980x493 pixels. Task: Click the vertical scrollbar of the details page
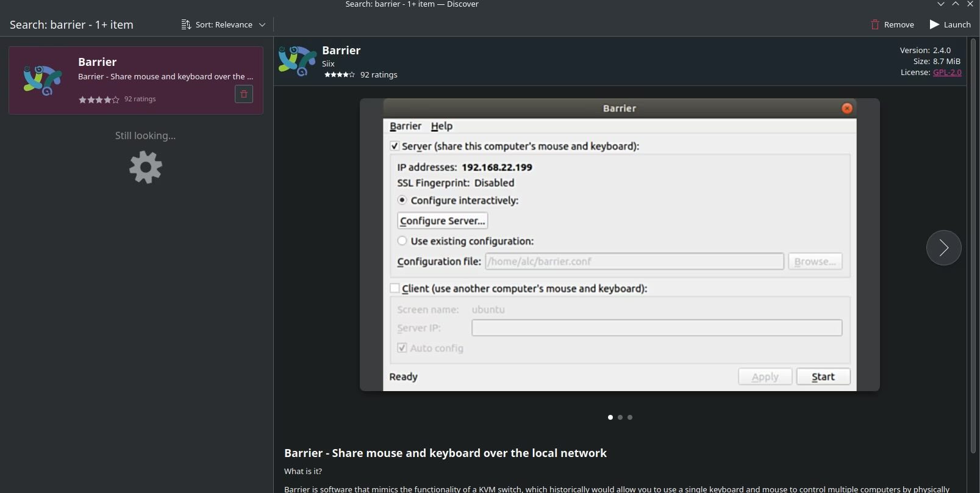[x=973, y=244]
